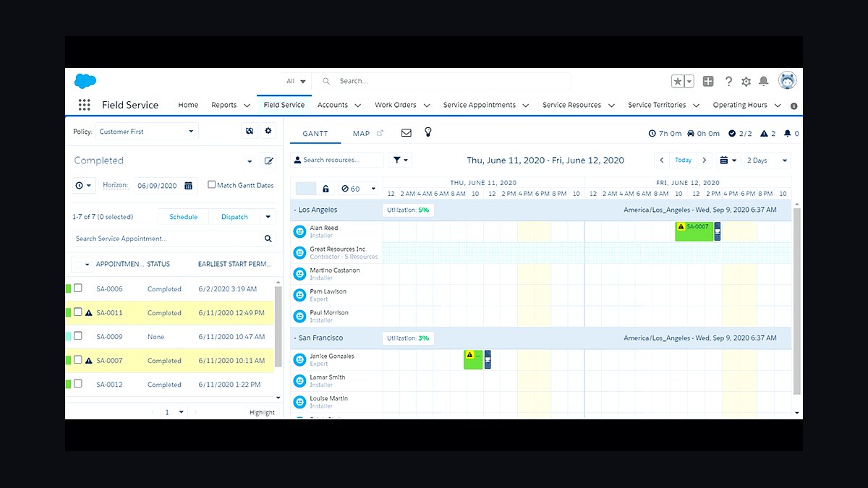Open the Work Orders nav tab
Viewport: 868px width, 488px height.
pos(396,105)
